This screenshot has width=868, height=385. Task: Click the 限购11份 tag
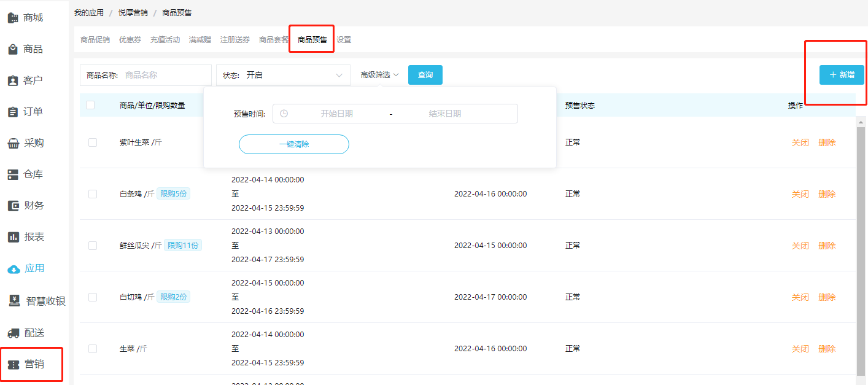click(x=183, y=246)
